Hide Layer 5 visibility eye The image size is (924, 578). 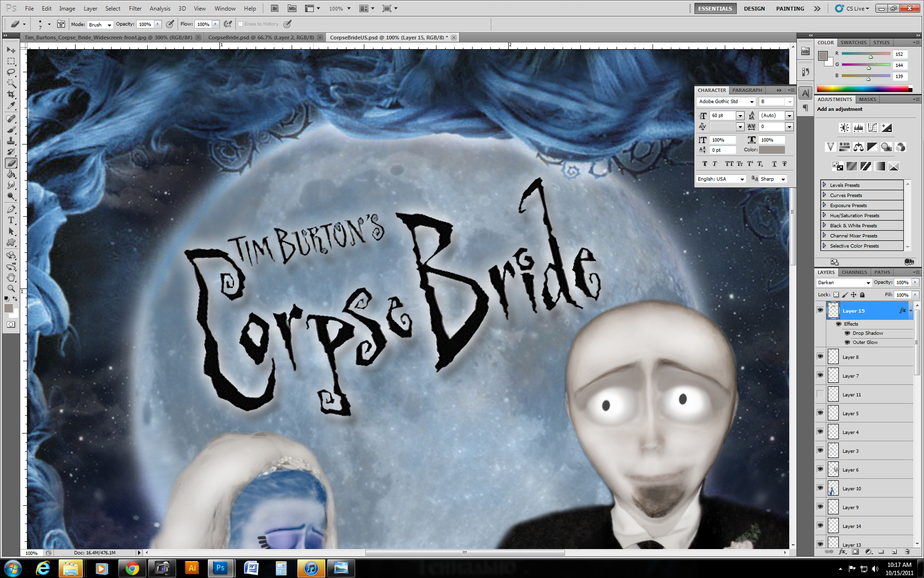(820, 413)
